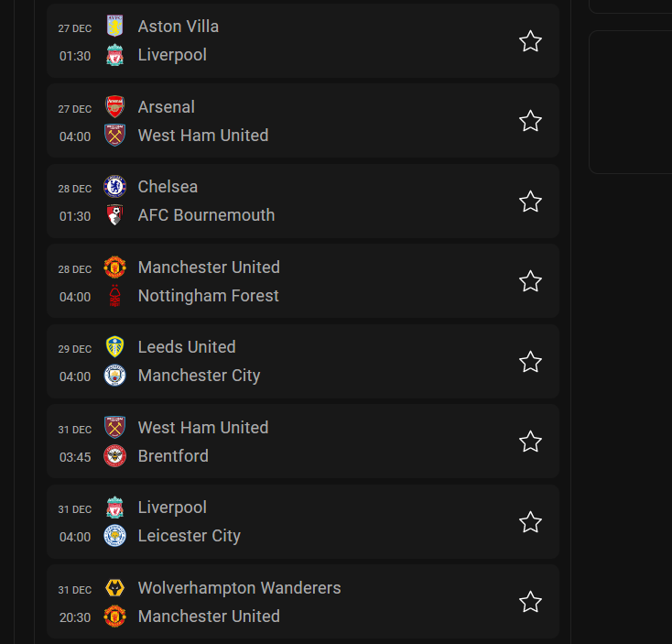
Task: Star the Liverpool vs Leicester City fixture
Action: point(530,522)
